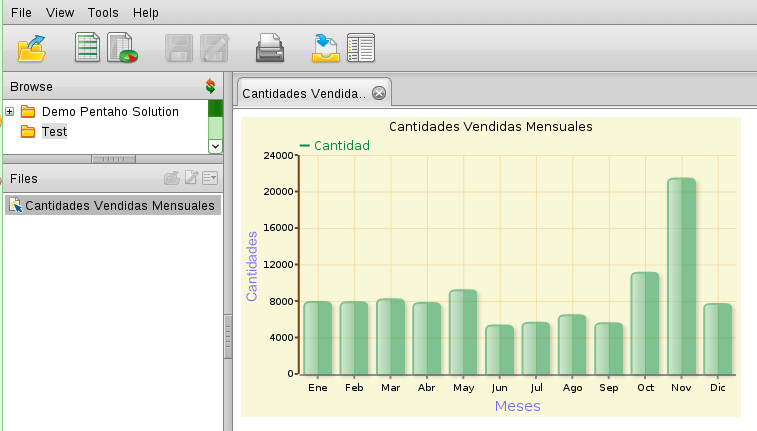Click the edit pencil icon in Files header
Viewport: 757px width, 431px height.
click(x=191, y=178)
